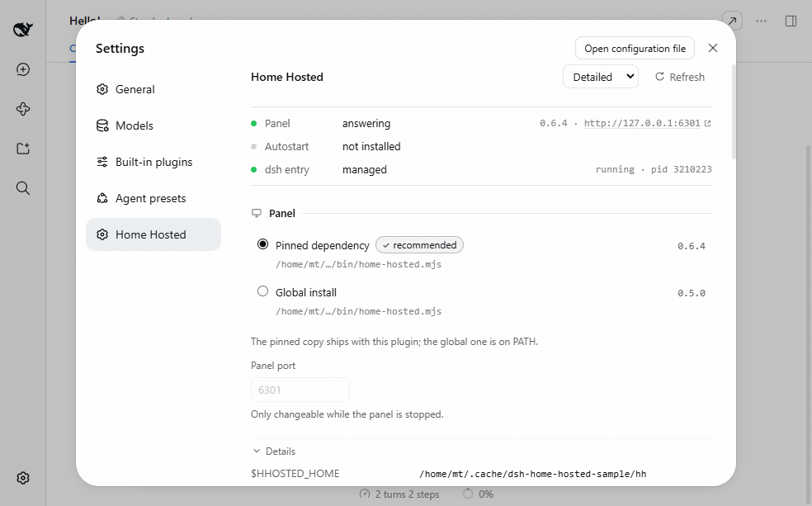
Task: Click the external link icon beside the URL
Action: [708, 123]
